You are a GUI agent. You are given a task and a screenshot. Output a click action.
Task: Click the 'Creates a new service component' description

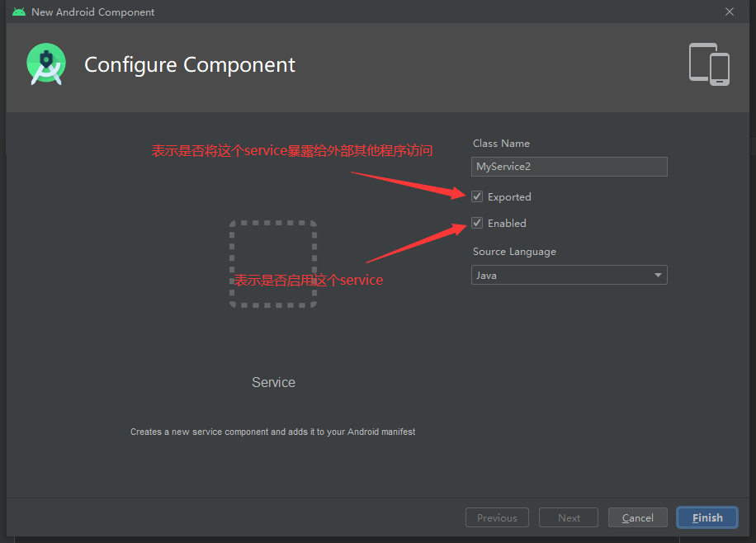pyautogui.click(x=272, y=432)
